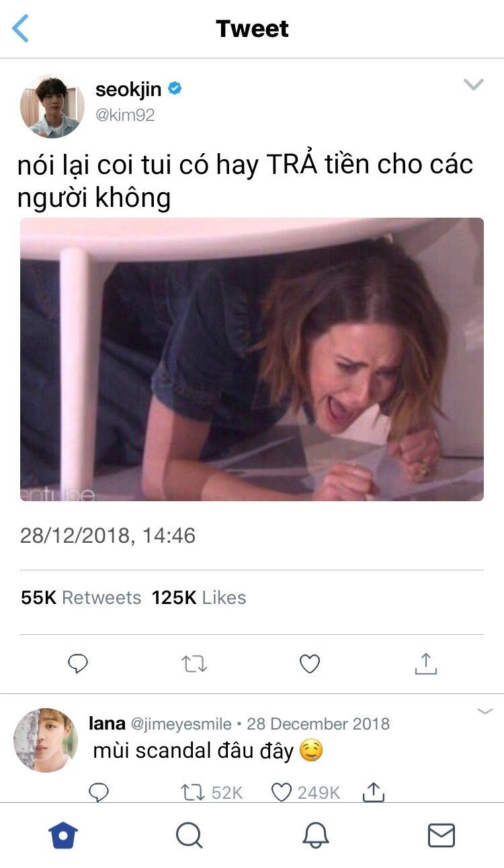The image size is (504, 868).
Task: Go to the Home tab in the bottom bar
Action: point(63,836)
